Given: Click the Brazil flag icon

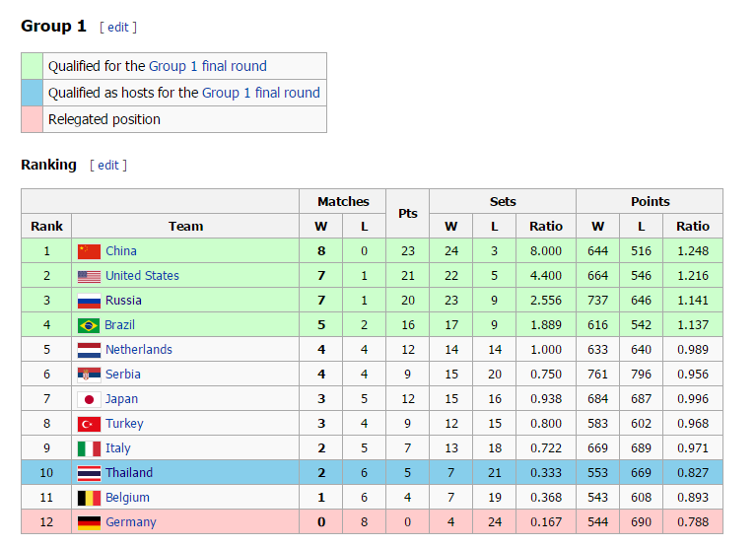Looking at the screenshot, I should (x=89, y=325).
